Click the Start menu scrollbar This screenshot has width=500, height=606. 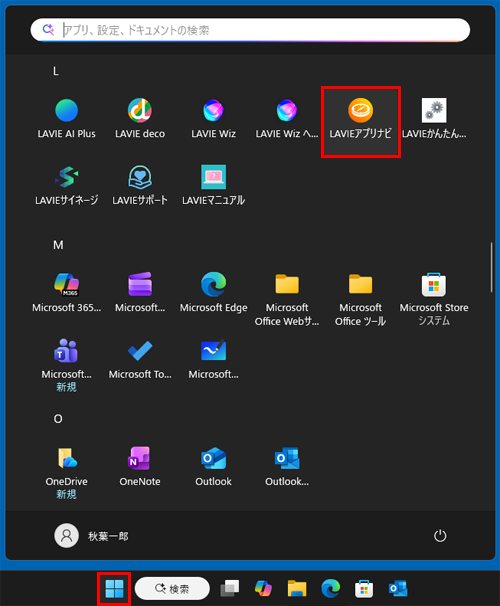491,267
